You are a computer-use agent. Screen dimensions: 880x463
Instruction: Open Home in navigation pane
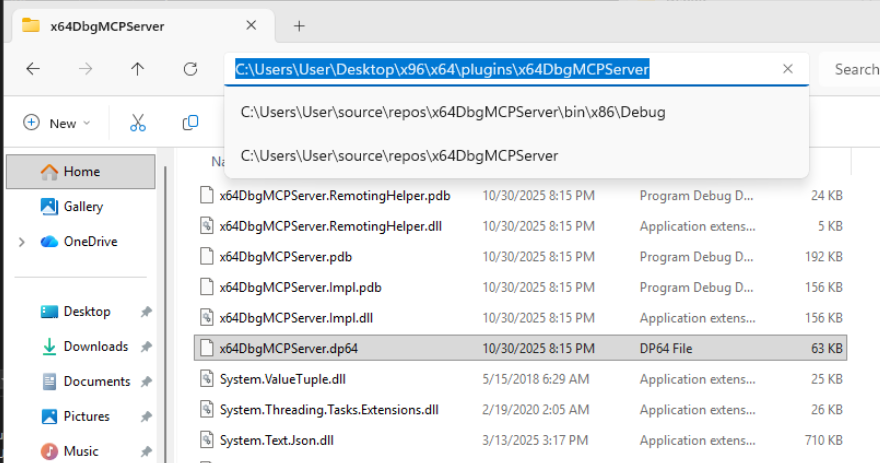click(81, 172)
